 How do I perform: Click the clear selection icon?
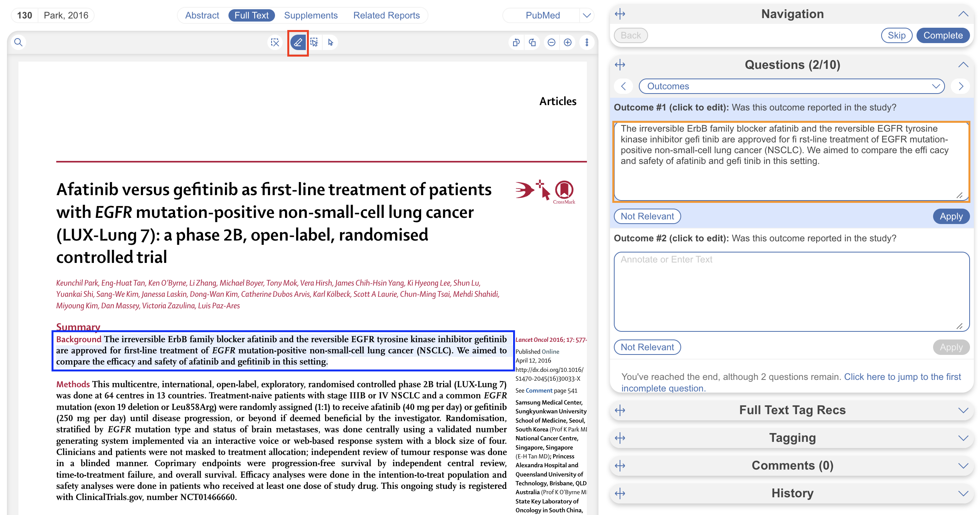(x=275, y=42)
